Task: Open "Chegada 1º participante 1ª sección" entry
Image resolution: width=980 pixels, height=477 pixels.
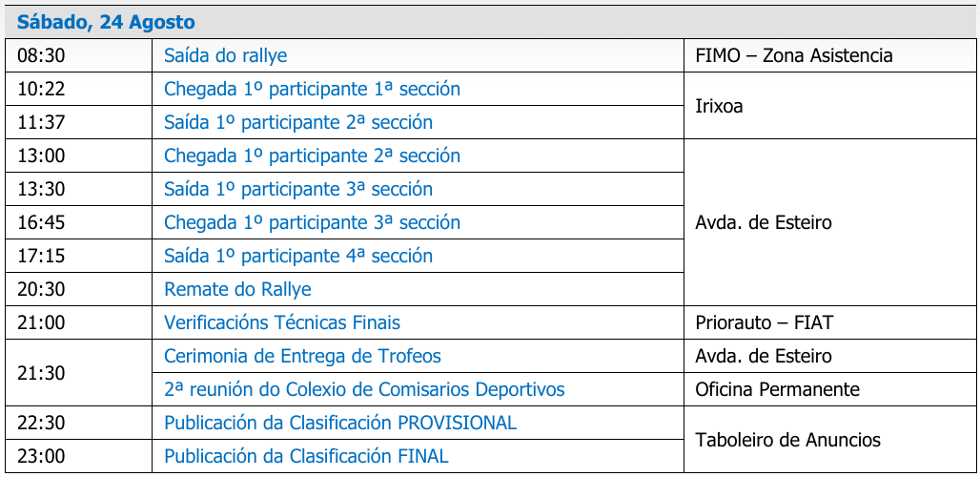Action: [x=312, y=90]
